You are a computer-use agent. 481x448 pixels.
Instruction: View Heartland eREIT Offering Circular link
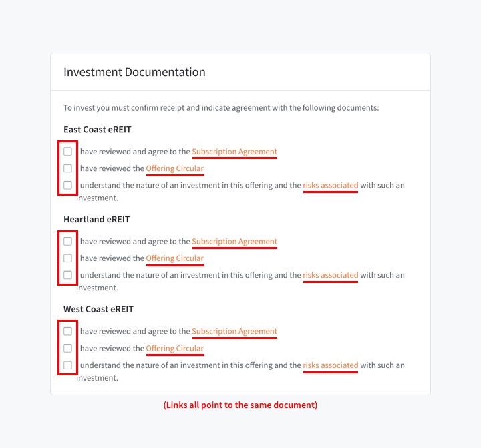[174, 258]
